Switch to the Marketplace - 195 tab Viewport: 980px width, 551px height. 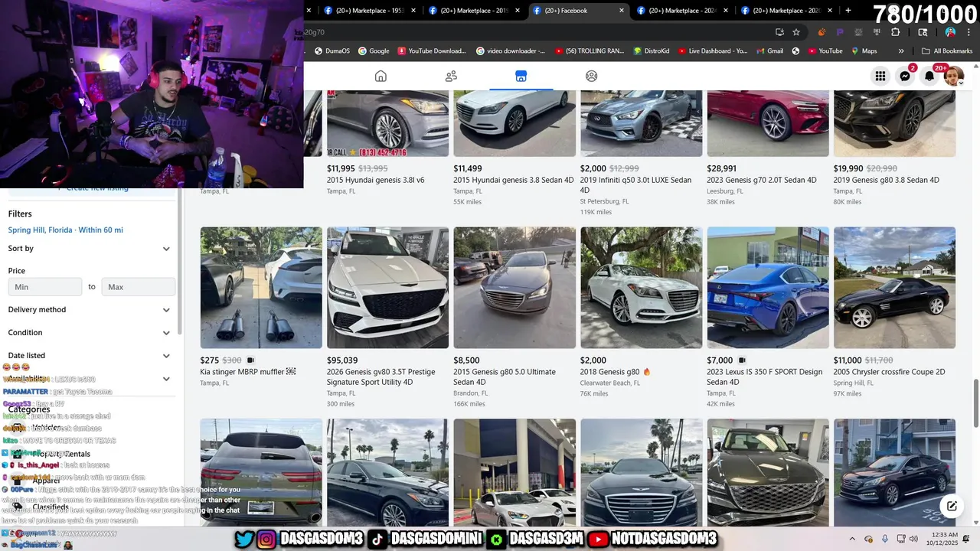click(x=369, y=11)
